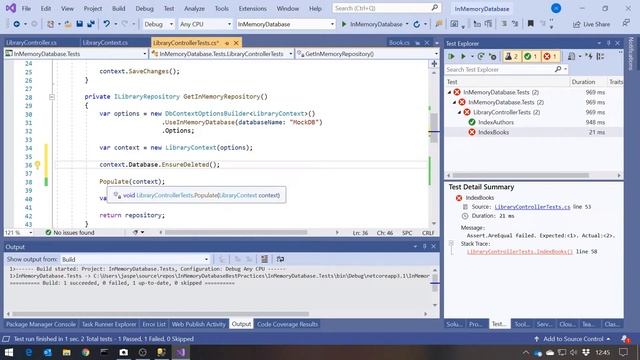Click the Navigate Backward toolbar icon
The image size is (640, 360).
pyautogui.click(x=16, y=24)
